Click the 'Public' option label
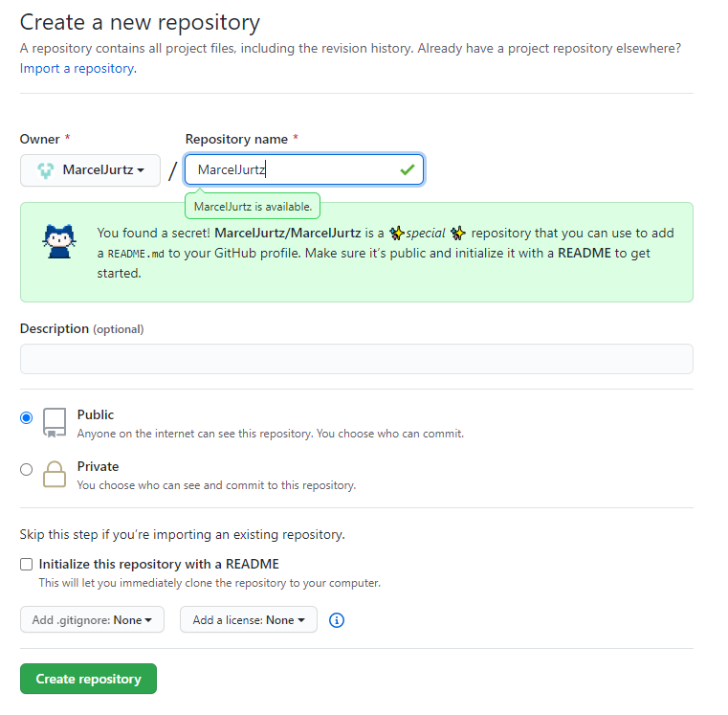The width and height of the screenshot is (728, 715). click(95, 414)
